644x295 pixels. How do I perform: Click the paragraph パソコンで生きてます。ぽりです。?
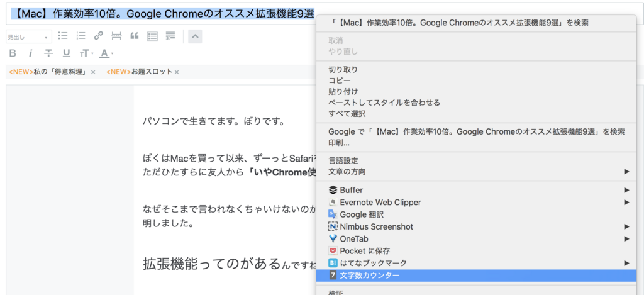point(214,122)
